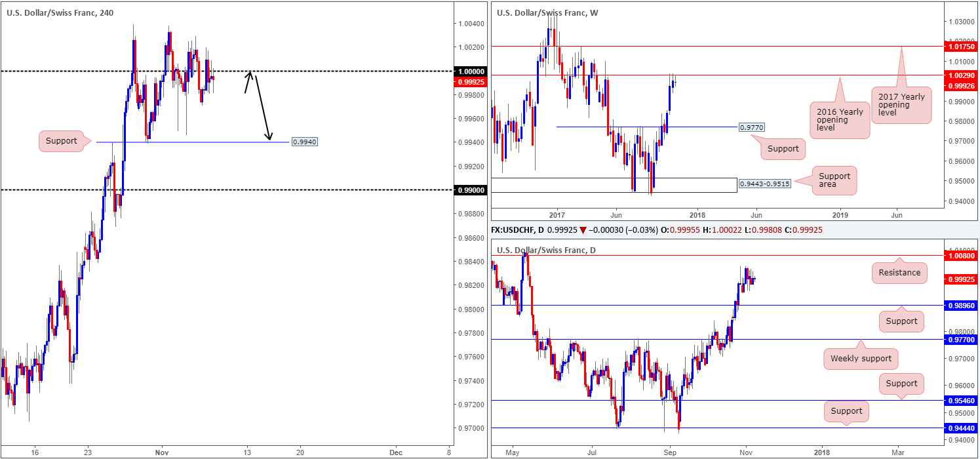Select the red 1.01750 price label

point(960,47)
